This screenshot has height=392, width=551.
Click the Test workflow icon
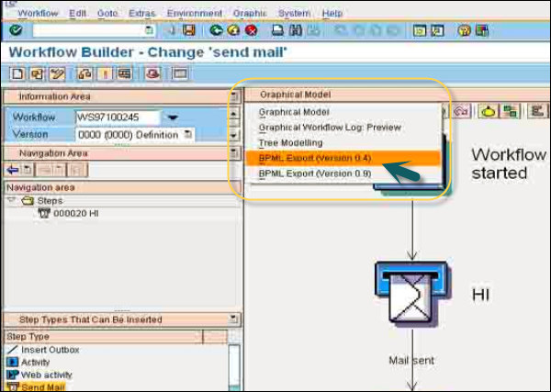125,73
